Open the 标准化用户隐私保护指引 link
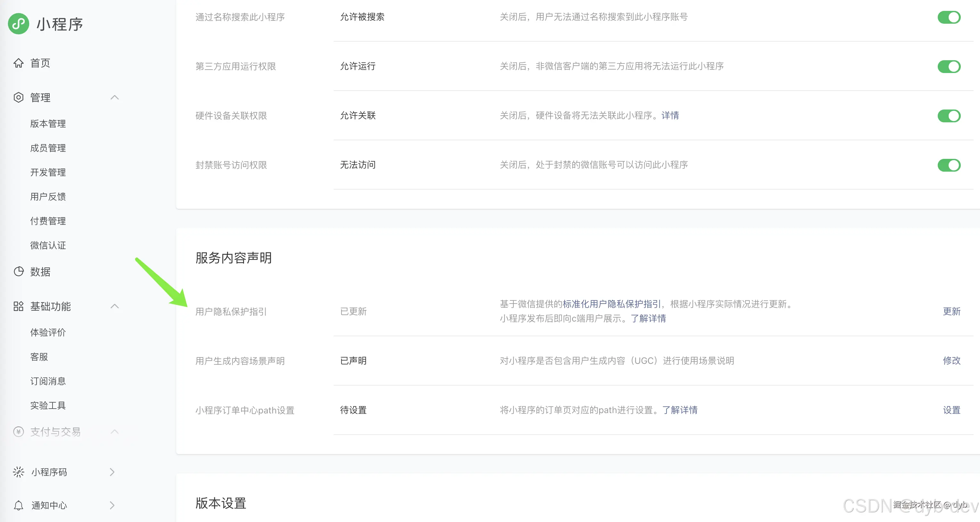Viewport: 980px width, 522px height. coord(611,304)
